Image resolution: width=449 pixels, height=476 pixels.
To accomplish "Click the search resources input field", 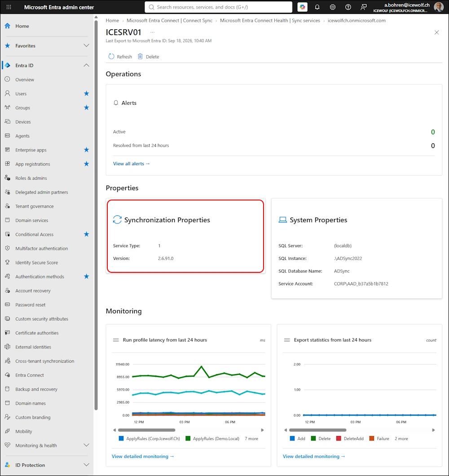I will click(x=218, y=7).
